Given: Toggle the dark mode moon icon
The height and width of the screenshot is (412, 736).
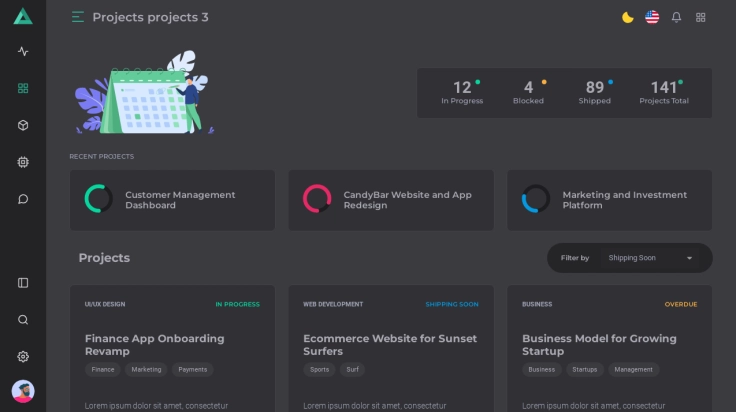Looking at the screenshot, I should point(628,17).
